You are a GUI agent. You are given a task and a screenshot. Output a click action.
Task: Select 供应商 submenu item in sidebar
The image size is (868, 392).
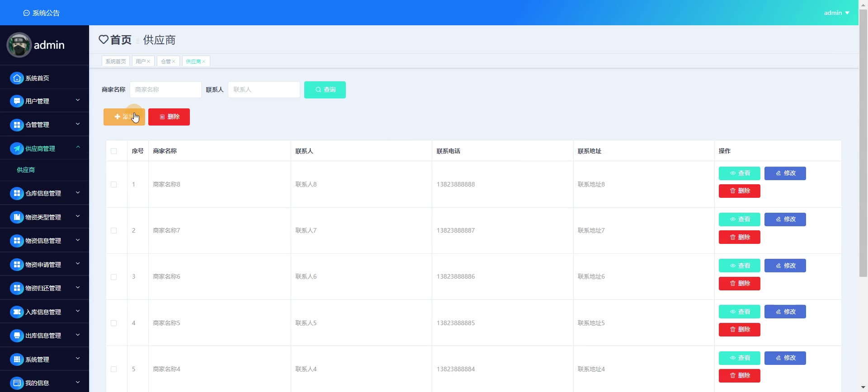(26, 170)
